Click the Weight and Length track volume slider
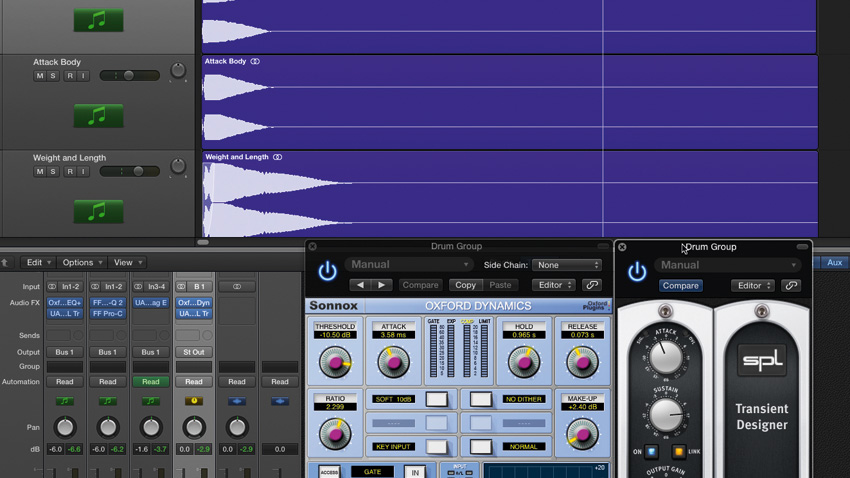 pyautogui.click(x=130, y=171)
